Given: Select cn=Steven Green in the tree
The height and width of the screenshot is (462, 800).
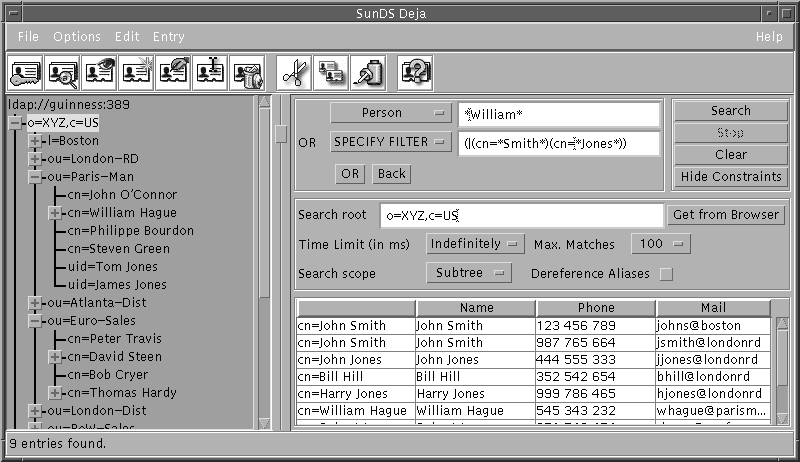Looking at the screenshot, I should coord(119,249).
